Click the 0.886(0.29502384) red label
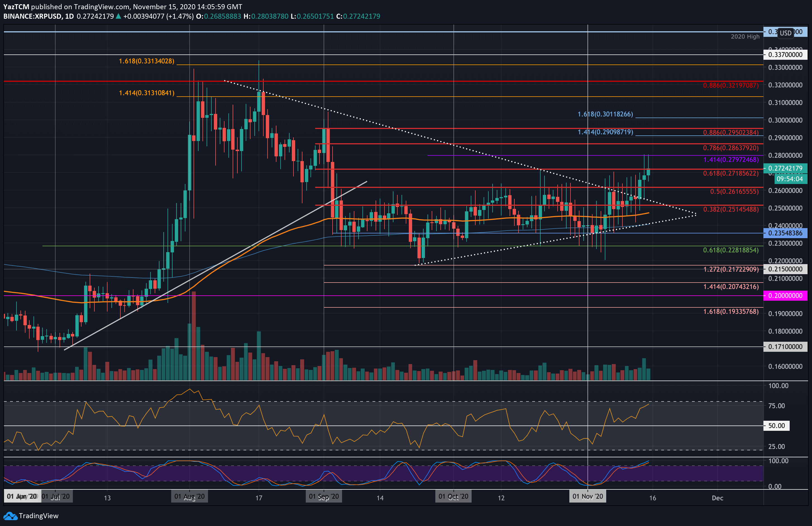Viewport: 812px width, 526px height. point(731,132)
